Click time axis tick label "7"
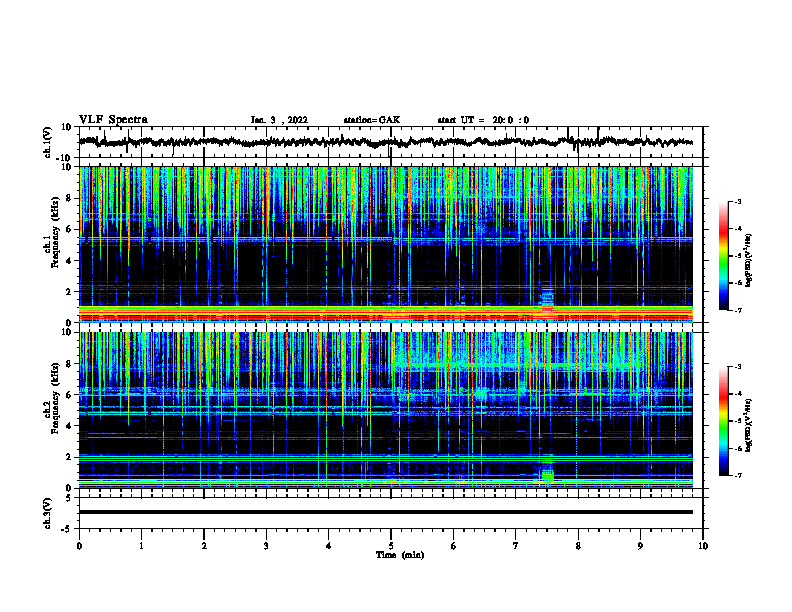The width and height of the screenshot is (792, 612). coord(516,546)
